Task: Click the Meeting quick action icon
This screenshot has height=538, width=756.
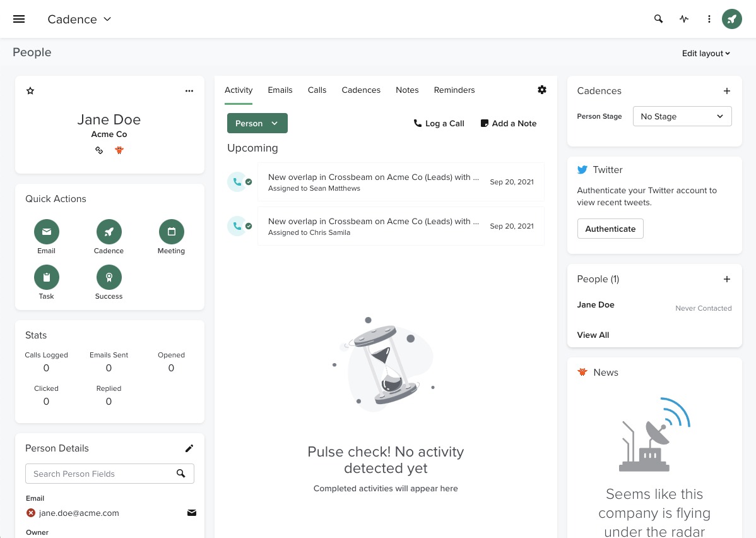Action: (171, 232)
